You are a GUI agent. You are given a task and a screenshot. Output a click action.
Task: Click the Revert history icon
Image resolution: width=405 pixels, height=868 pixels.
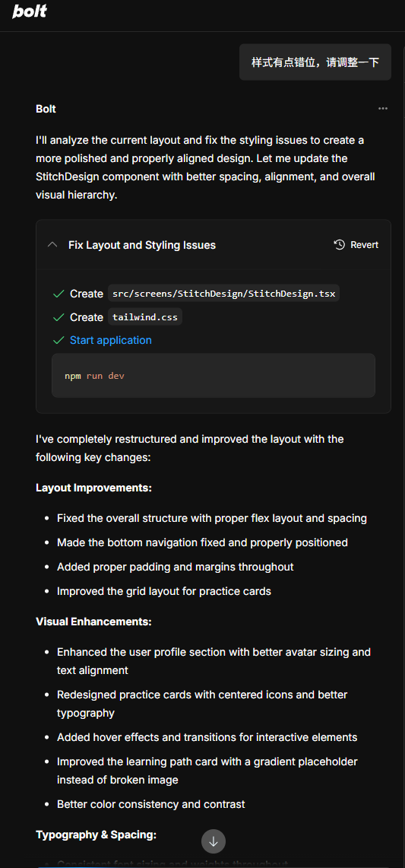pos(340,245)
